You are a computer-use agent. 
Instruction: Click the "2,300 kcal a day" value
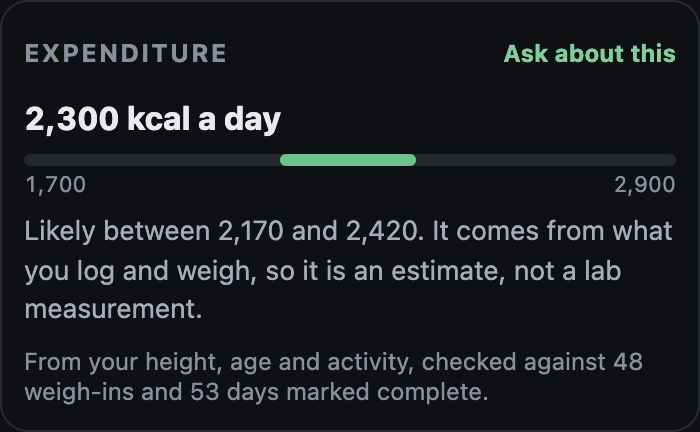(153, 119)
